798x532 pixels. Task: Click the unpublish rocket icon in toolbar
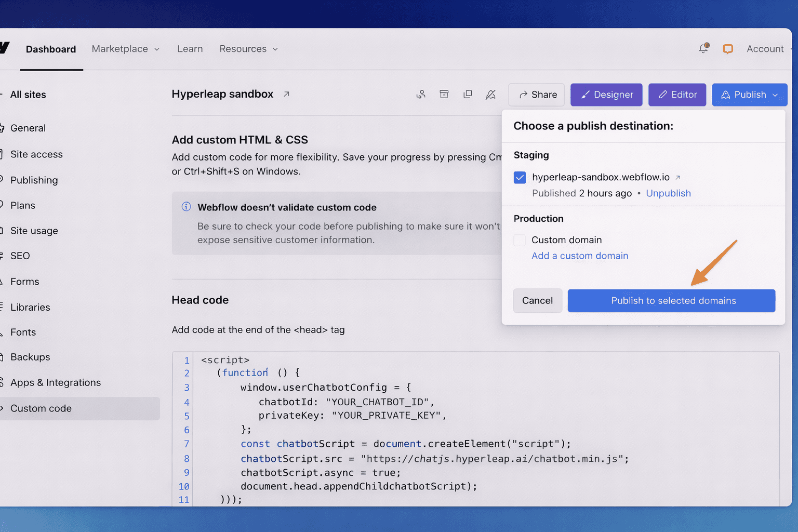490,95
